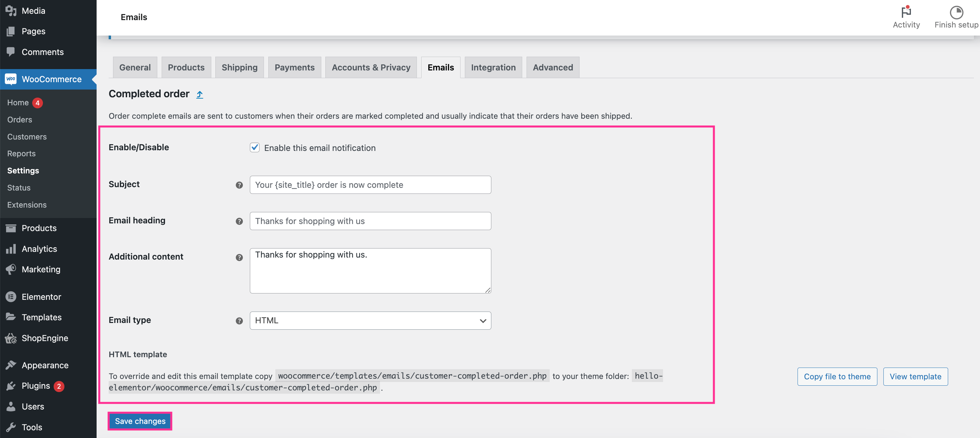This screenshot has width=980, height=438.
Task: Switch to the Payments tab
Action: 294,67
